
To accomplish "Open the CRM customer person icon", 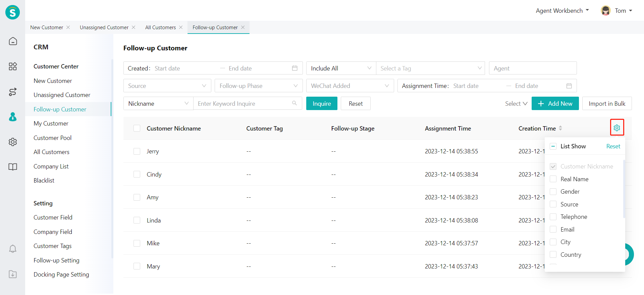I will pos(13,117).
